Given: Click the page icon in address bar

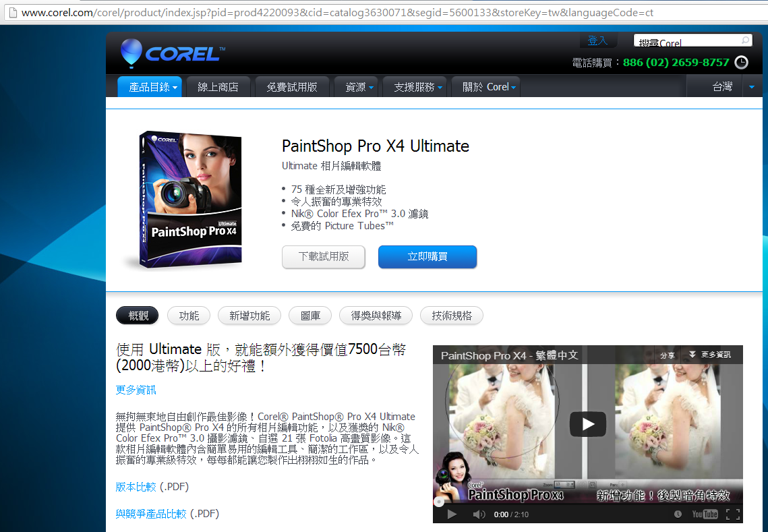Looking at the screenshot, I should coord(13,12).
